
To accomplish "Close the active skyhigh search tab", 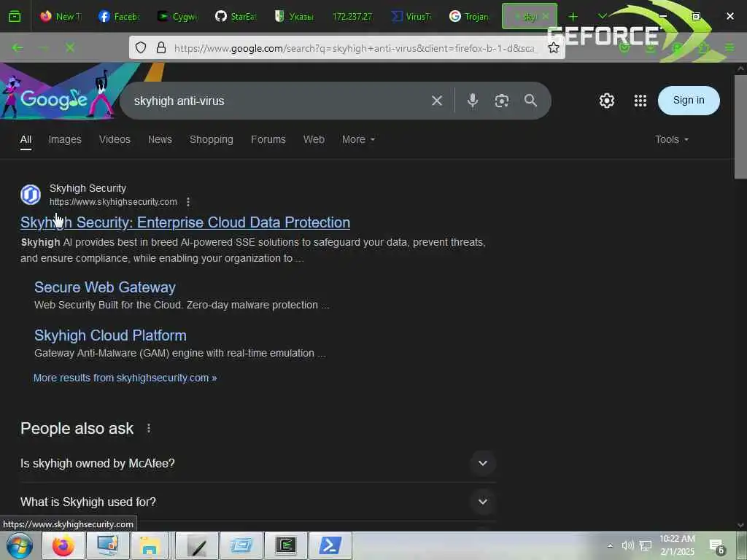I will [x=546, y=16].
